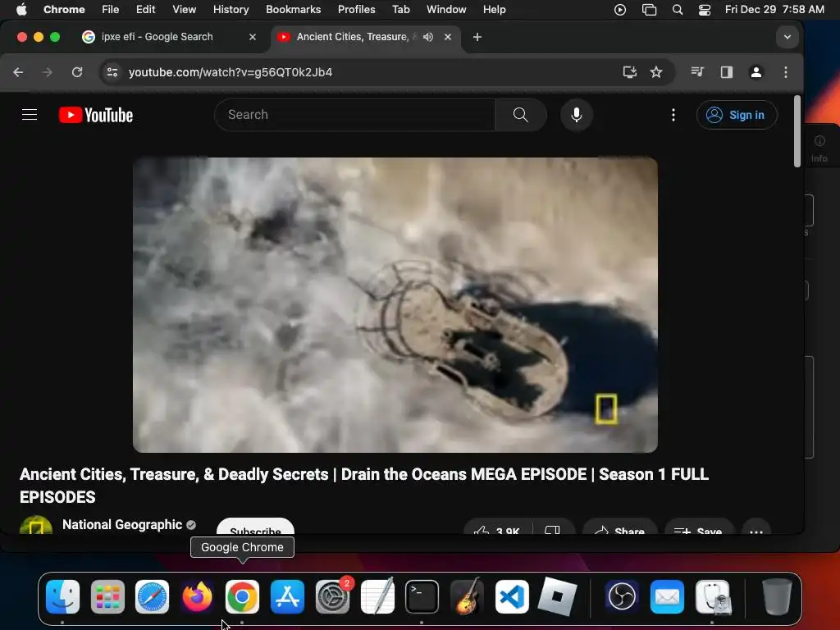Subscribe to National Geographic

point(256,527)
